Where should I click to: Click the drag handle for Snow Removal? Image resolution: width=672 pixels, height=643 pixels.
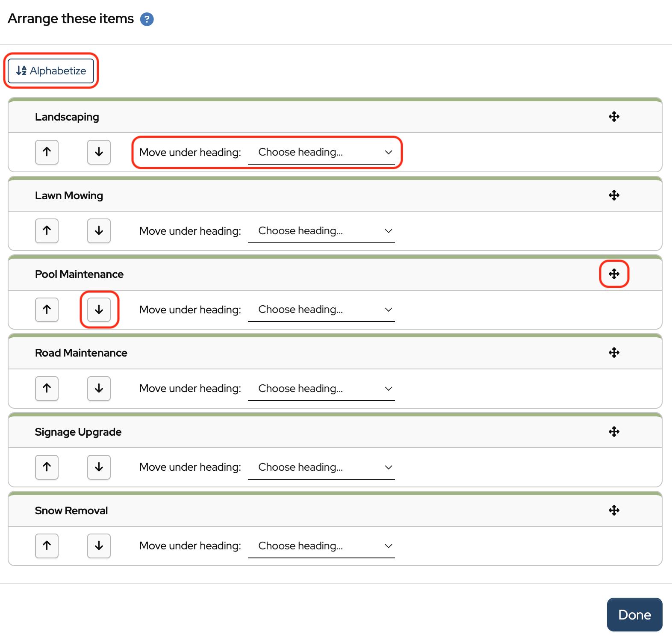tap(614, 510)
